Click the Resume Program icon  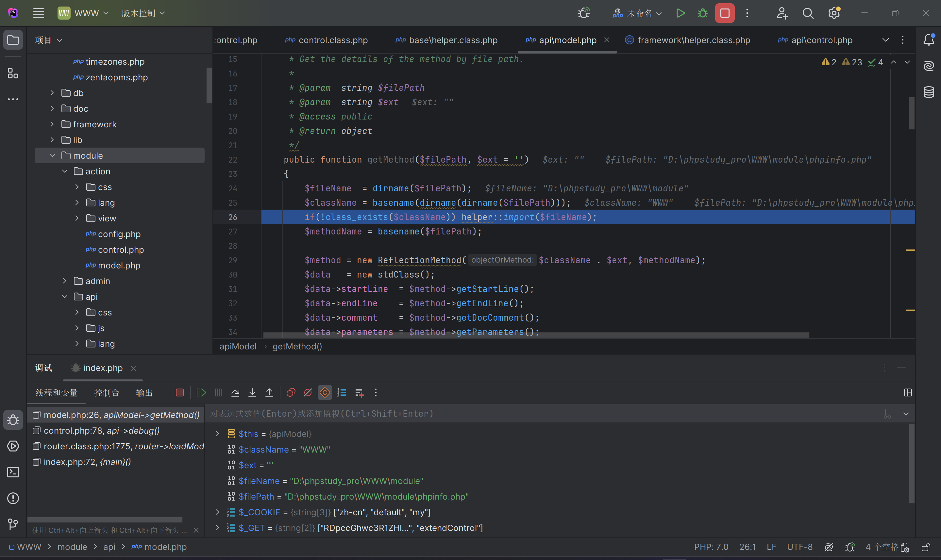[201, 393]
